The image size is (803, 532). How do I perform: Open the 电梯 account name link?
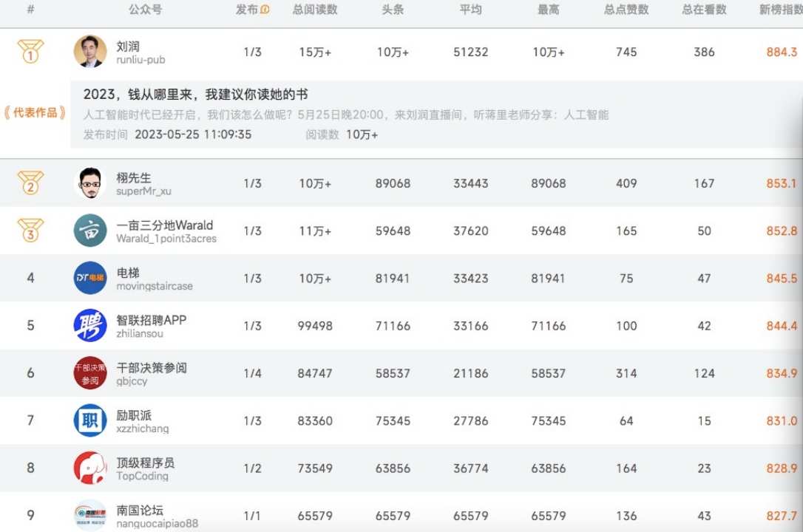click(128, 273)
